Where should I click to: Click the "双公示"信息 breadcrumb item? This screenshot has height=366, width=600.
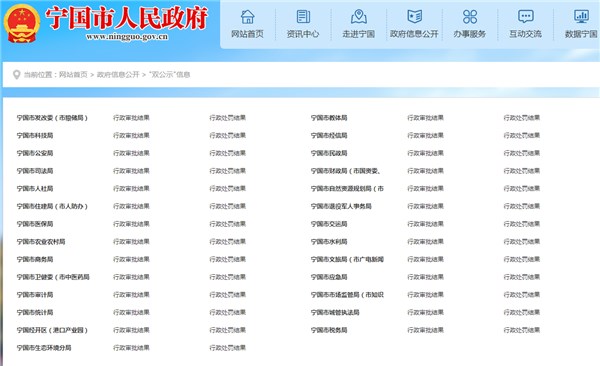(x=170, y=75)
